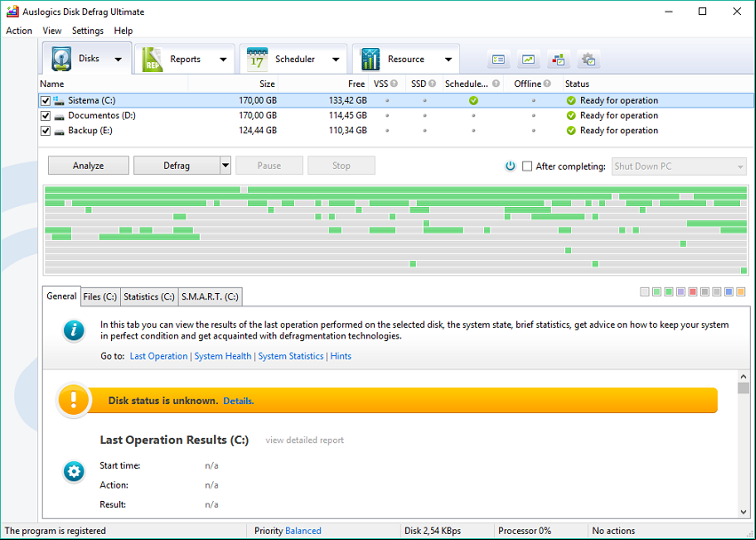Open the Scheduler calendar icon
The width and height of the screenshot is (756, 540).
[x=257, y=60]
